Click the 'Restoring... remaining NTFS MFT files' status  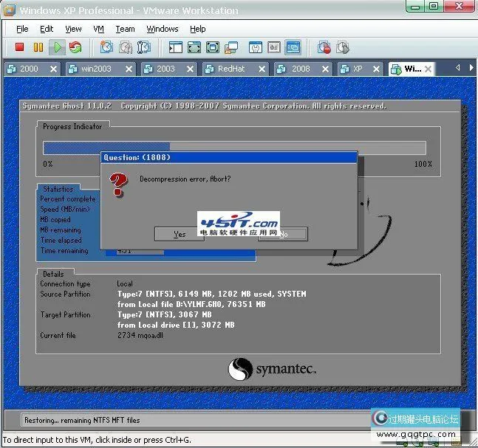82,420
